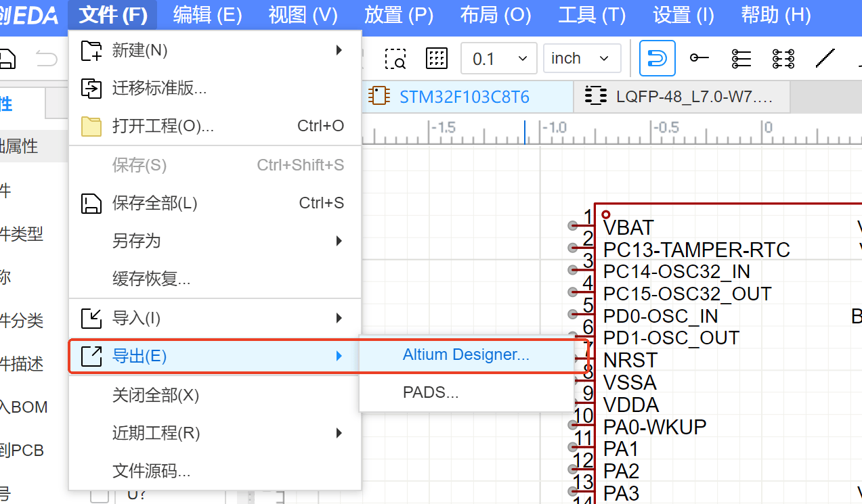Click the chip icon on STM32F103C8T6 tab

(x=379, y=96)
